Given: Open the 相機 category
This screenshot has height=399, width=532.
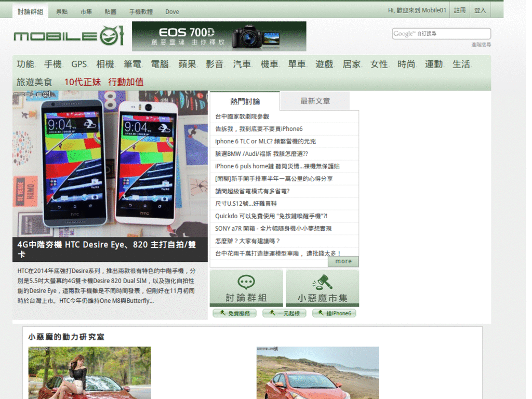Looking at the screenshot, I should (x=105, y=64).
